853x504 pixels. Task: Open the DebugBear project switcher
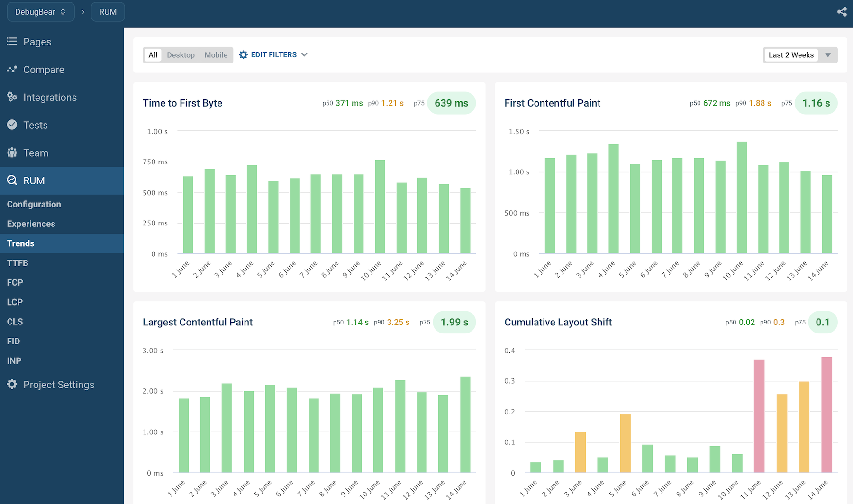point(40,12)
